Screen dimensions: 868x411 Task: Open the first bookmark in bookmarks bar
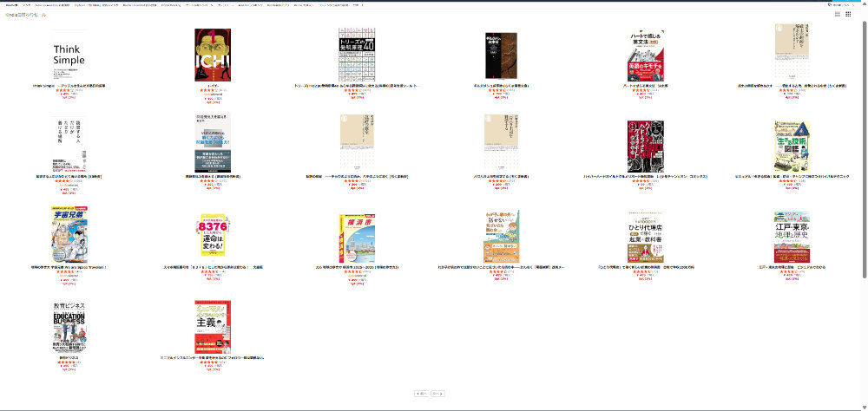10,3
